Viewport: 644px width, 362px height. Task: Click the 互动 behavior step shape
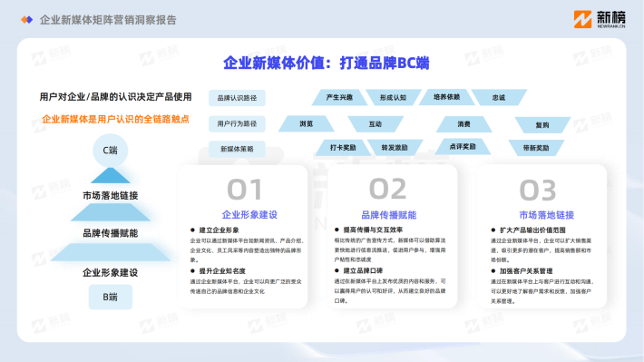point(376,123)
